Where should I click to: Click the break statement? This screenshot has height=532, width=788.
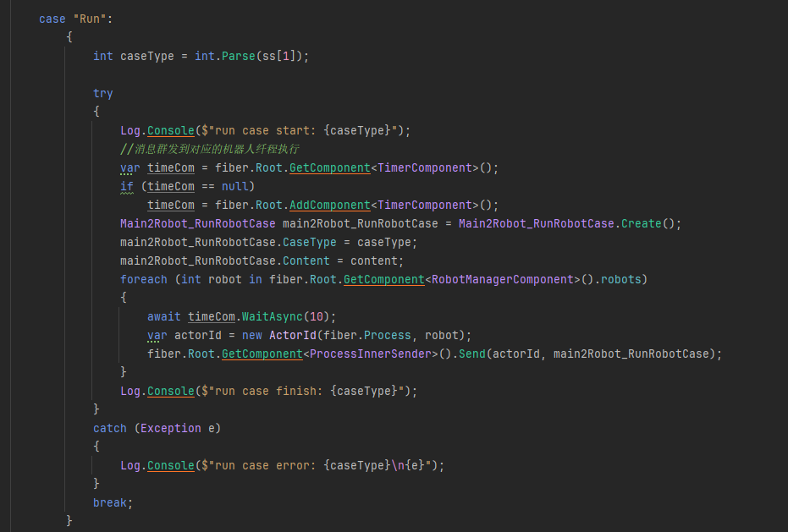coord(113,502)
